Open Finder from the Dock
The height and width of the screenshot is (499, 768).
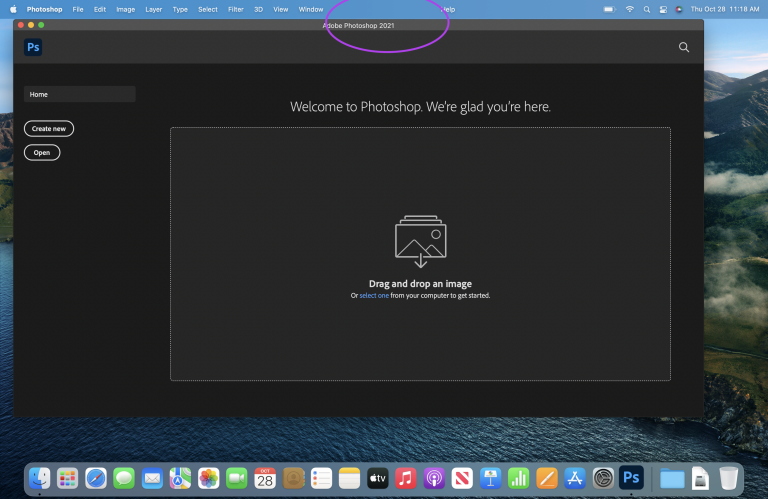coord(39,478)
